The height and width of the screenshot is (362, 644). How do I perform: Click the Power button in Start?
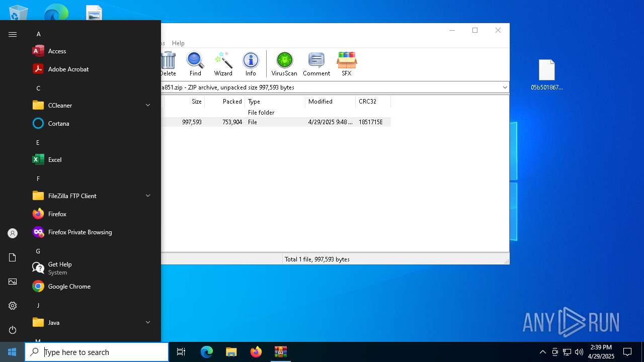13,330
